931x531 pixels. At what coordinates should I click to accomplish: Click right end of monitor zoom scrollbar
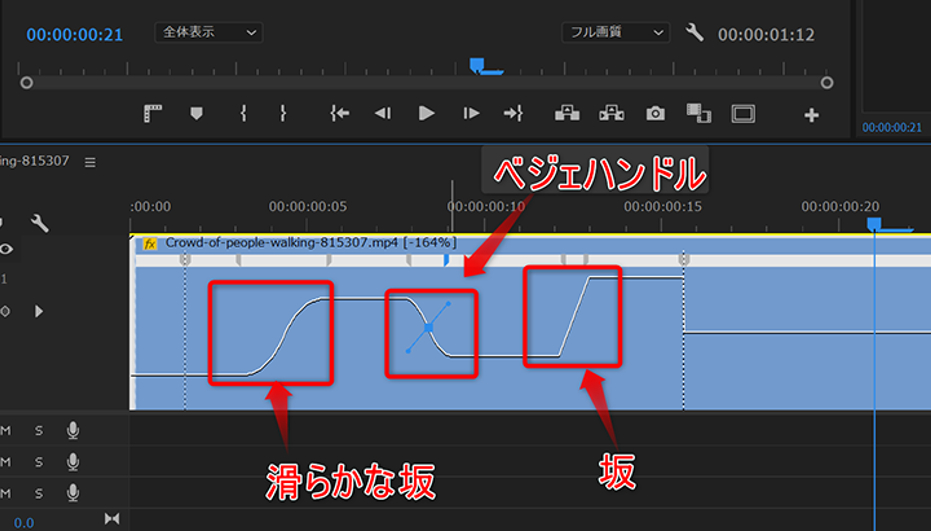pos(827,83)
